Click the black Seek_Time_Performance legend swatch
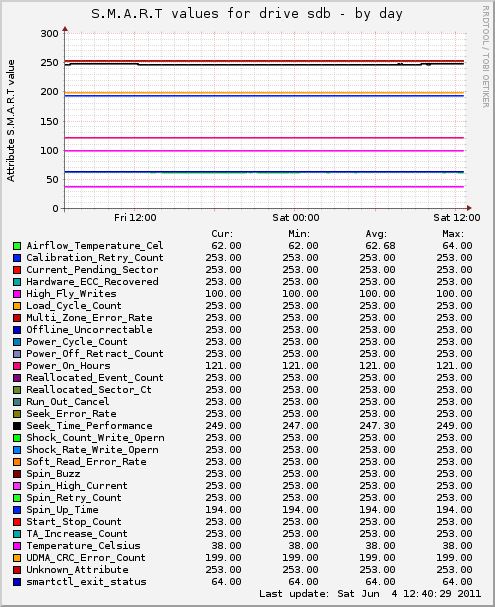495x607 pixels. click(x=17, y=426)
